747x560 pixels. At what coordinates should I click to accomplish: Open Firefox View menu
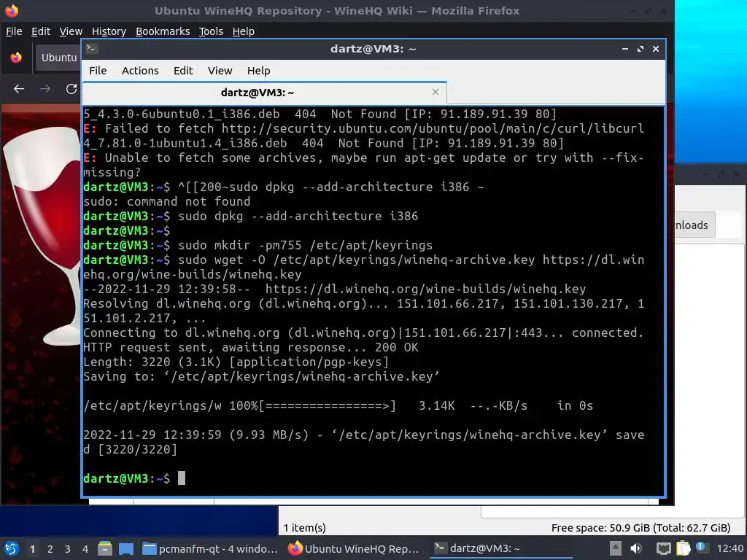71,31
